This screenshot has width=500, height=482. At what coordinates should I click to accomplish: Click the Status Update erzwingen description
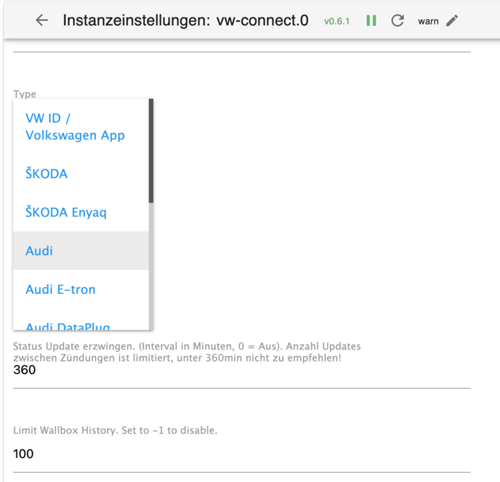tap(187, 352)
